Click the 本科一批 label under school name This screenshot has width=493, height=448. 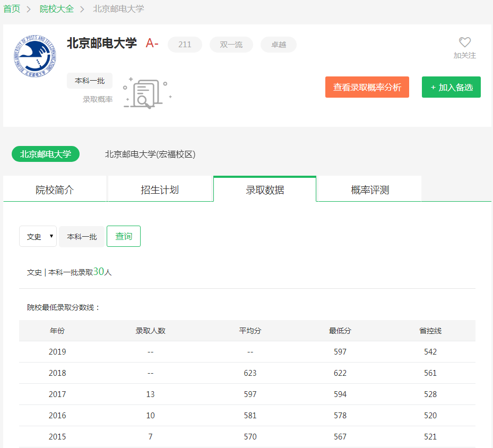point(90,81)
